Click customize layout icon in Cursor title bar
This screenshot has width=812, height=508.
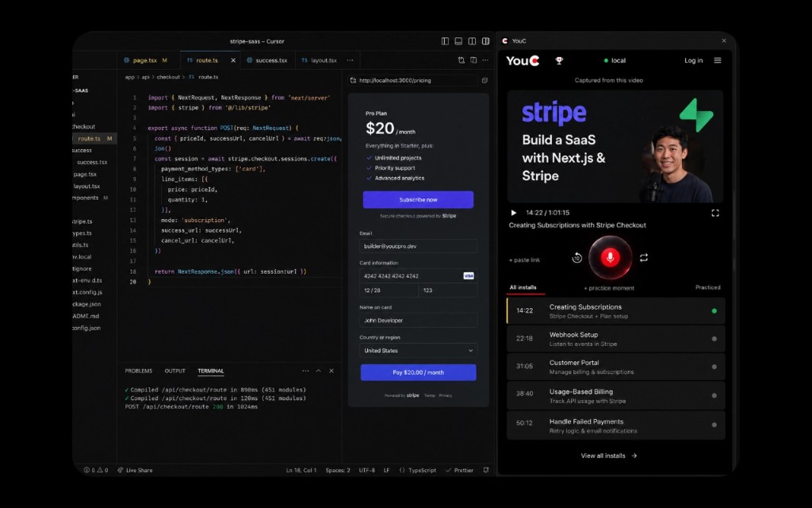[486, 41]
